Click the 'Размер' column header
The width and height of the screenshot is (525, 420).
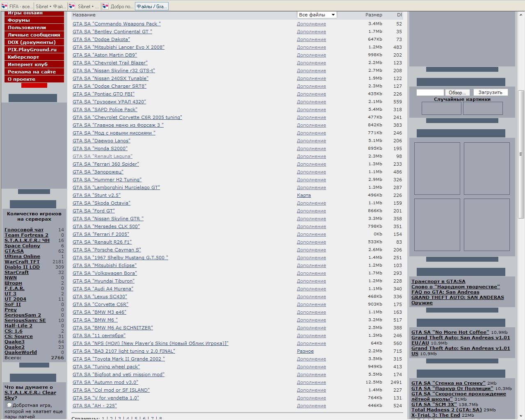tap(374, 15)
